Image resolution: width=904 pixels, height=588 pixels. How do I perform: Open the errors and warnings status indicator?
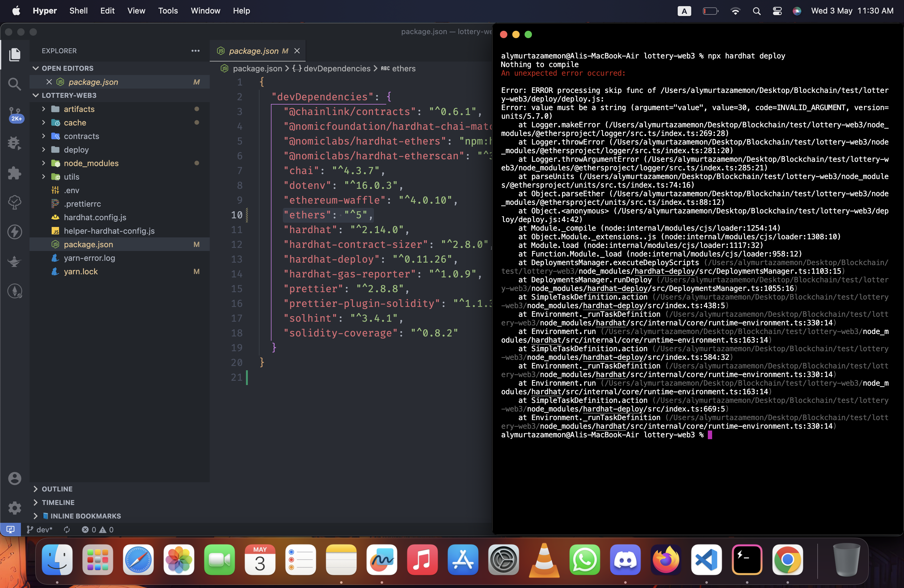coord(97,529)
